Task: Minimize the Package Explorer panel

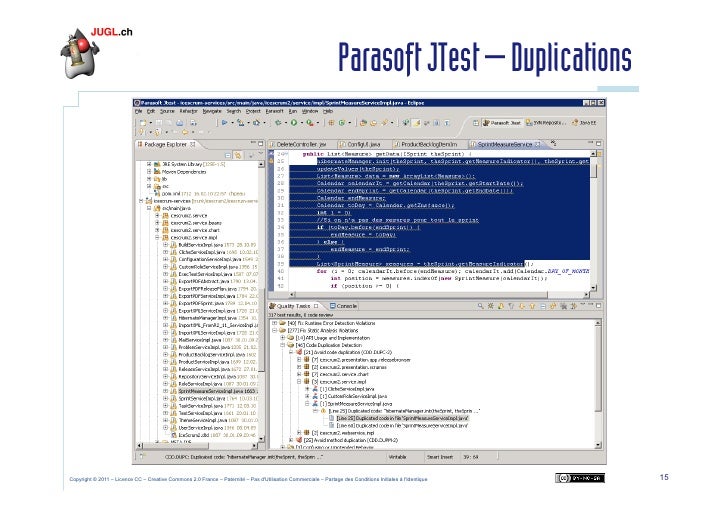Action: pos(253,143)
